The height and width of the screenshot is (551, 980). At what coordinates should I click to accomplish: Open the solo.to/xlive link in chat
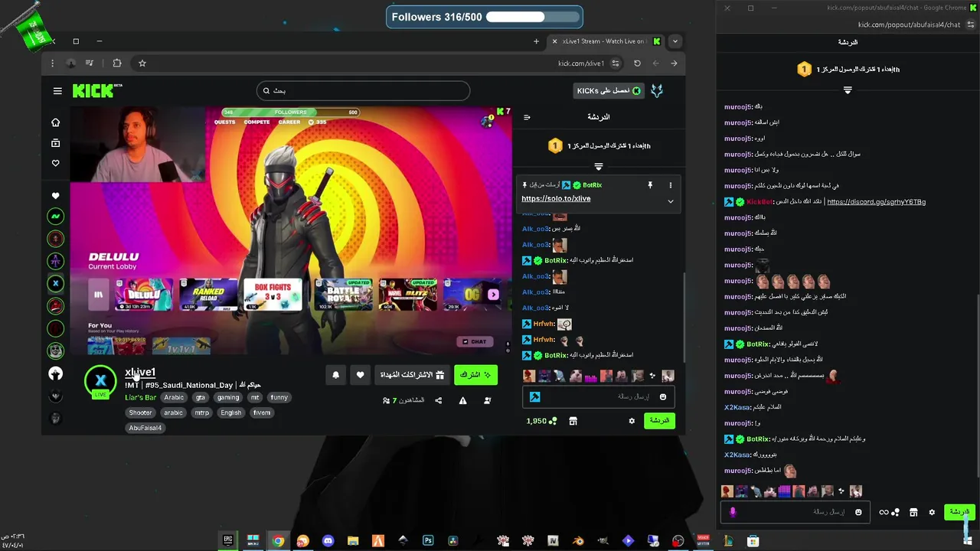click(556, 199)
